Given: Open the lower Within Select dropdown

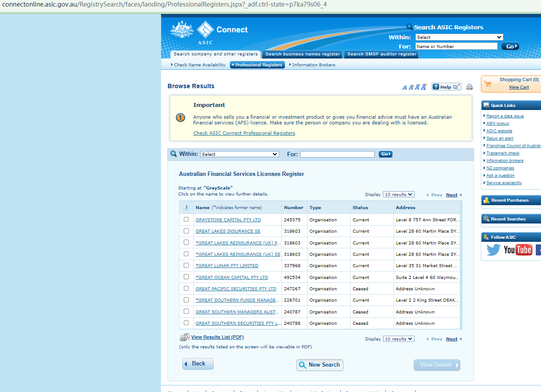Looking at the screenshot, I should (240, 154).
